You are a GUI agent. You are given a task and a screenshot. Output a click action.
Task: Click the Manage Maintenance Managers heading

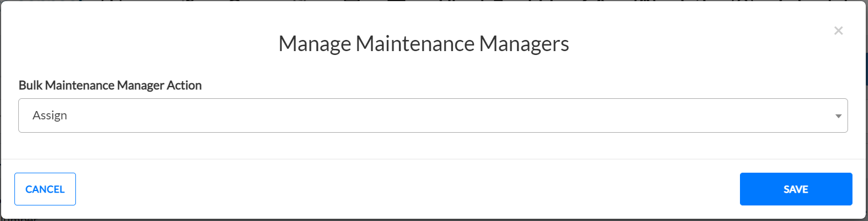coord(423,43)
